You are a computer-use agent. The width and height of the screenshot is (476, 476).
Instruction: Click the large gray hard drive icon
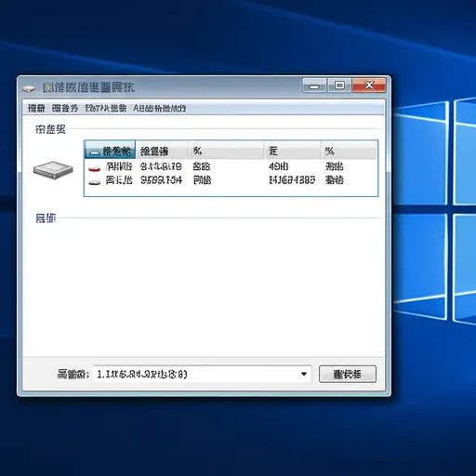pos(53,170)
